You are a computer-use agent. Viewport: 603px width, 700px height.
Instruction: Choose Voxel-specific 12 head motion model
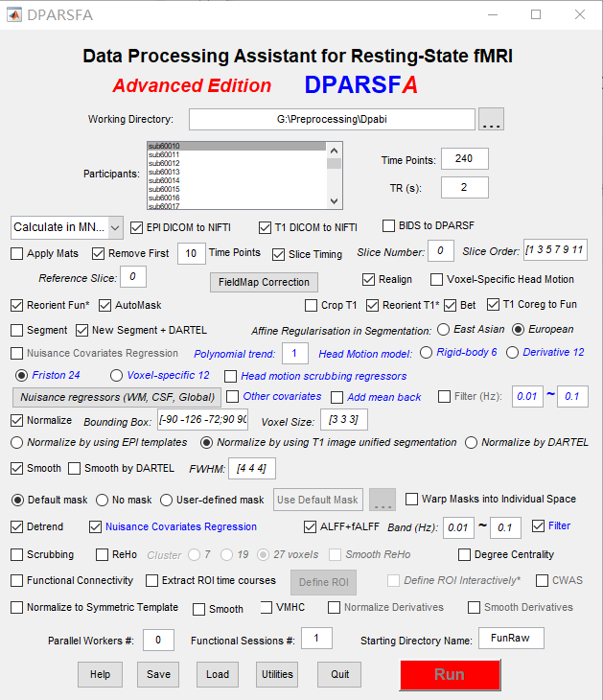coord(118,376)
